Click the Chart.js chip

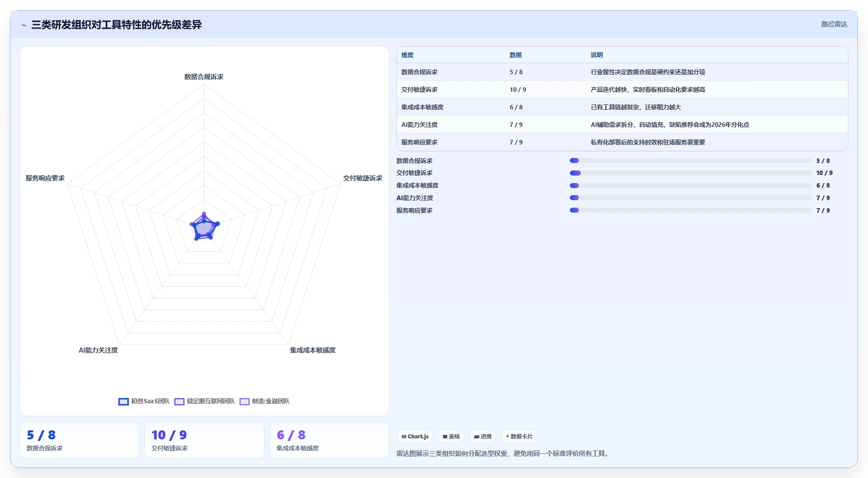coord(415,436)
